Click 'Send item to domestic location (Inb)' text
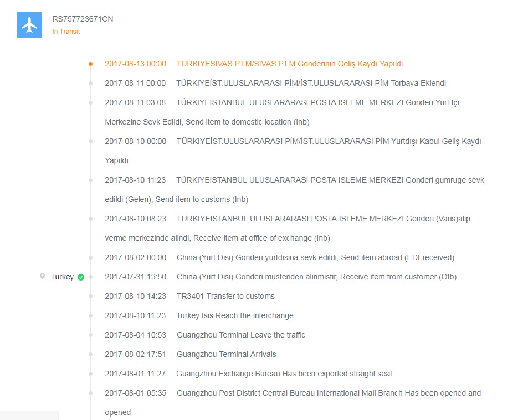Viewport: 518px width, 420px height. tap(248, 122)
